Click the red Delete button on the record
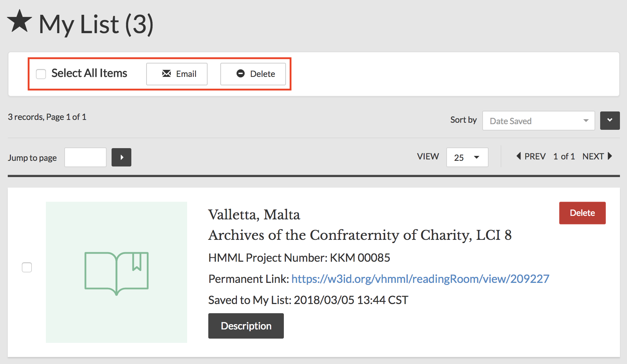 coord(582,213)
